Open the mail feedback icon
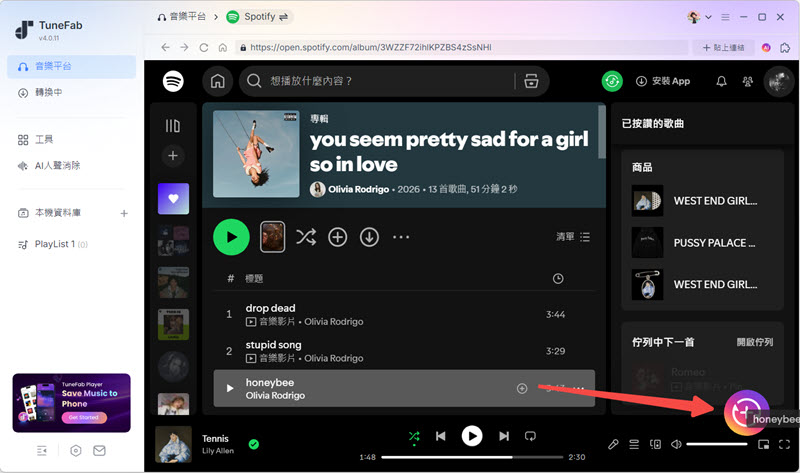 click(x=99, y=451)
